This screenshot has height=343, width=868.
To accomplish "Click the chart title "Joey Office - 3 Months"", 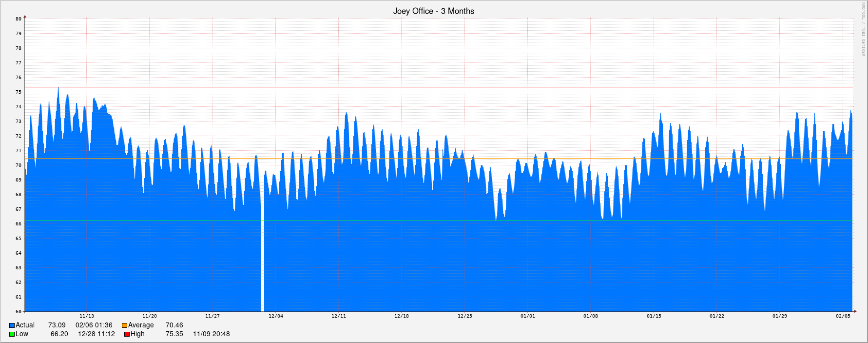I will 433,11.
